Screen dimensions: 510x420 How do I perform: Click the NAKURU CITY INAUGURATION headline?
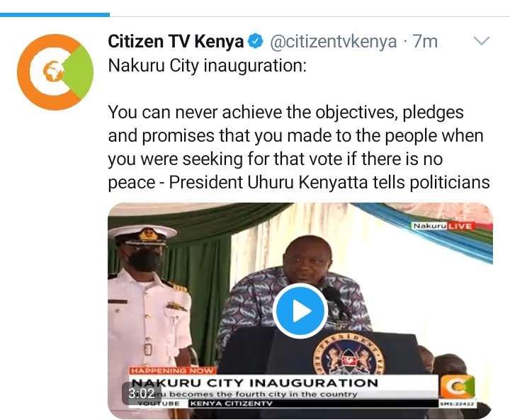point(255,382)
